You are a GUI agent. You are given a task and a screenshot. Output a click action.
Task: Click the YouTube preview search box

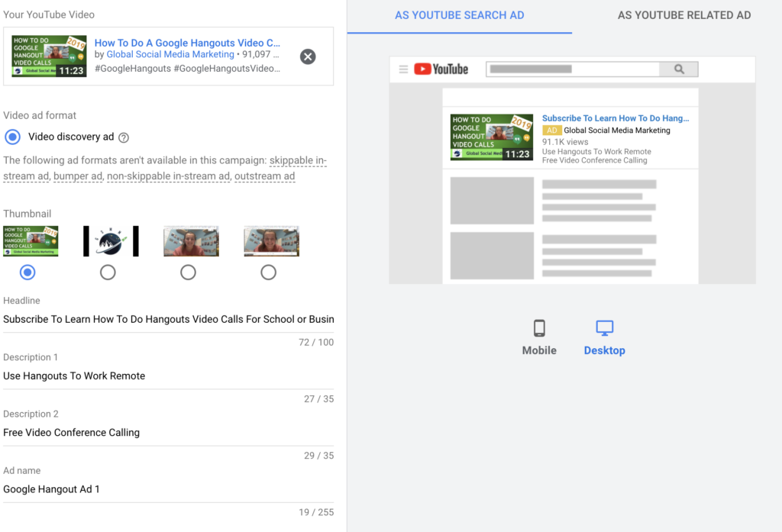coord(573,69)
